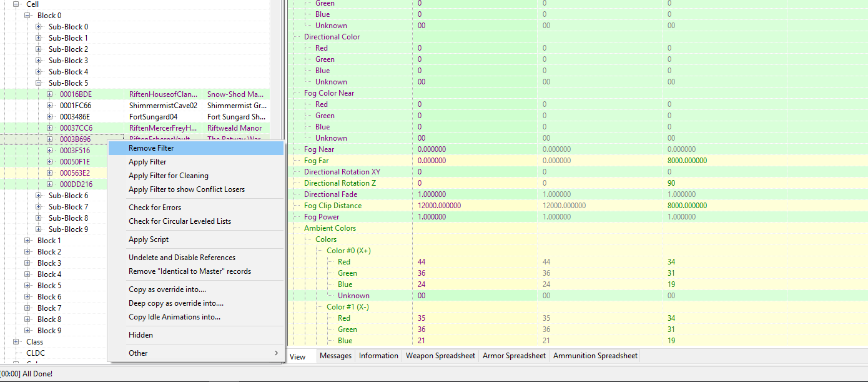Viewport: 868px width, 382px height.
Task: Select status bar text All Done!
Action: pyautogui.click(x=37, y=373)
